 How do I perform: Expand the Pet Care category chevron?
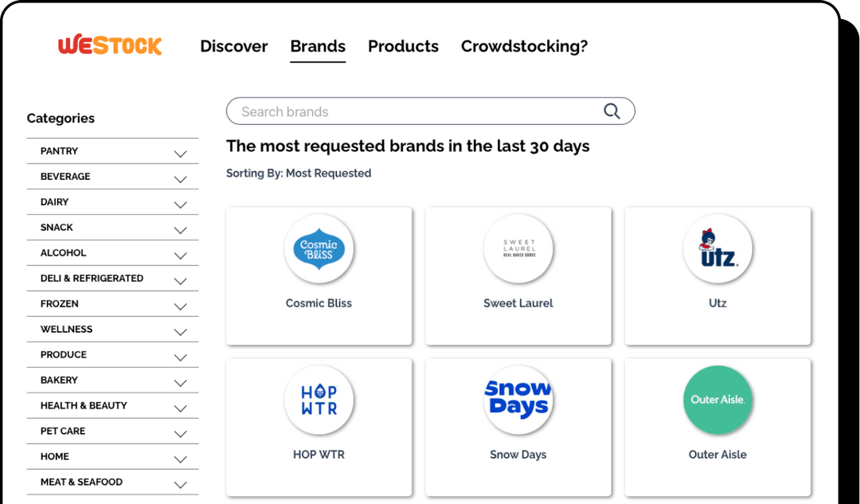(x=181, y=433)
